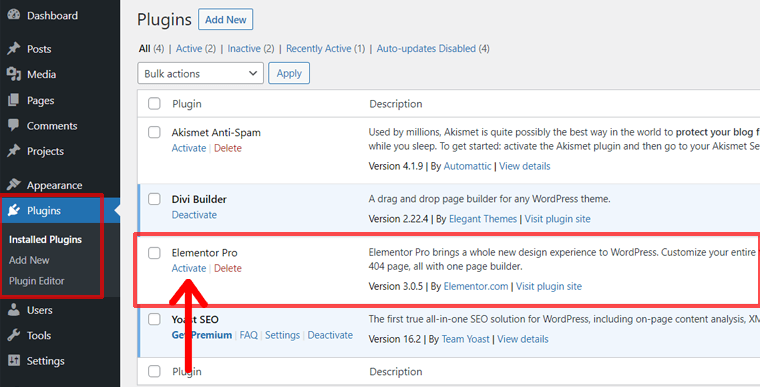Image resolution: width=760 pixels, height=387 pixels.
Task: Filter plugins by Recently Active
Action: click(x=318, y=48)
